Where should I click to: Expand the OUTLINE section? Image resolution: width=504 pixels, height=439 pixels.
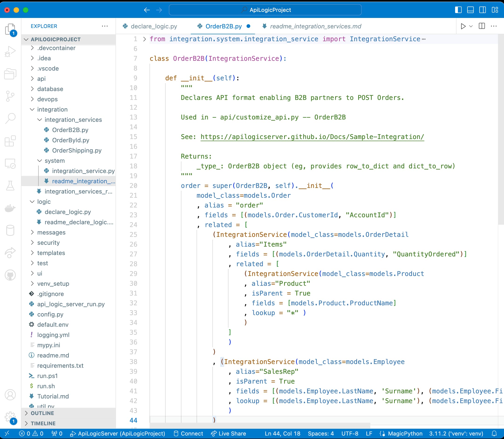pos(42,413)
